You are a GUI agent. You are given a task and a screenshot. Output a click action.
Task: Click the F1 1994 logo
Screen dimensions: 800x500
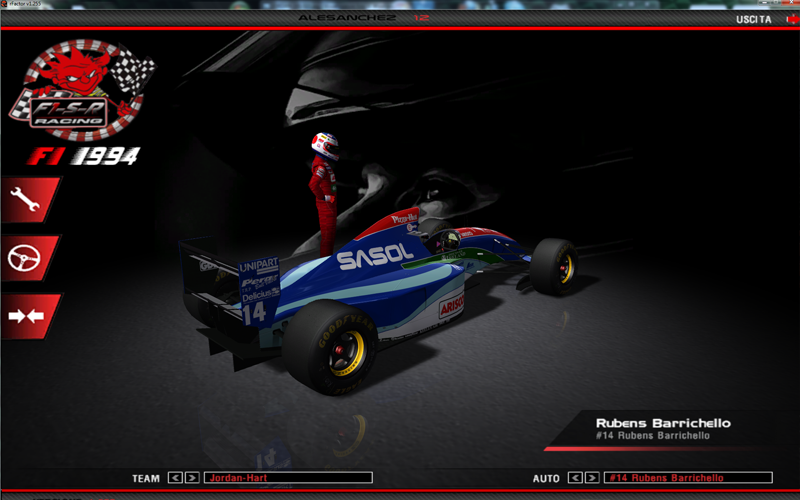tap(83, 156)
